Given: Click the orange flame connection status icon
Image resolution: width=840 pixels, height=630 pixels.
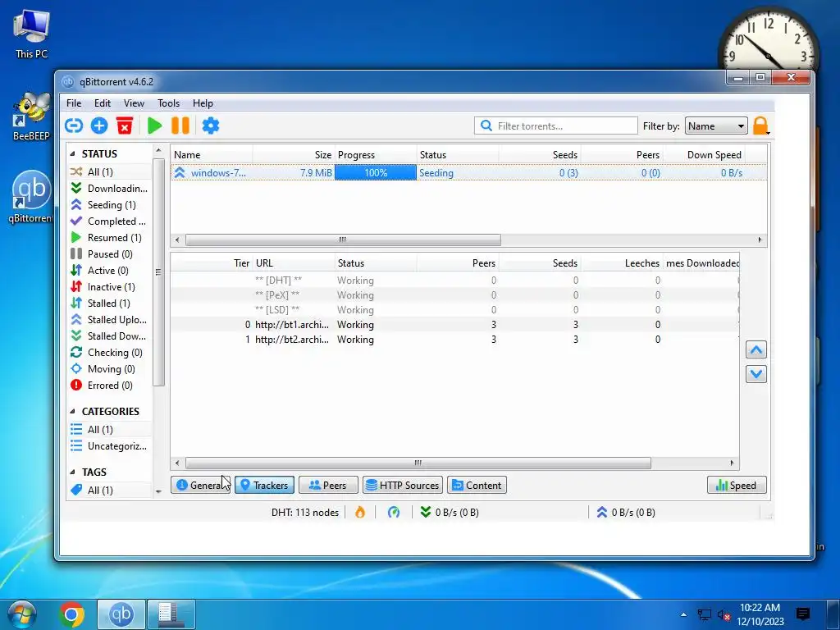Looking at the screenshot, I should pos(360,512).
